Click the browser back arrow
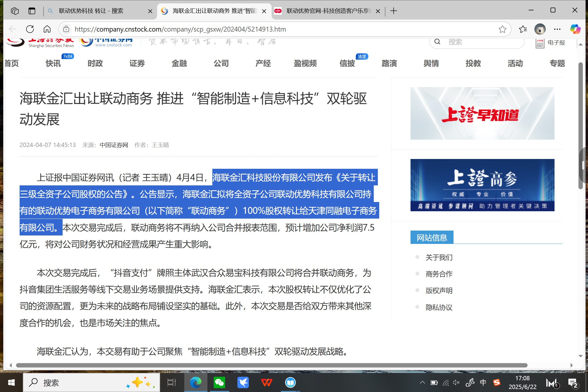588x392 pixels. click(13, 29)
